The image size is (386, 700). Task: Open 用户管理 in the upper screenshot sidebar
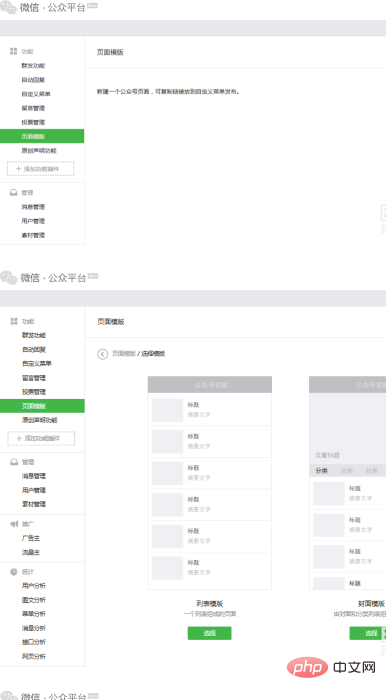[x=33, y=221]
